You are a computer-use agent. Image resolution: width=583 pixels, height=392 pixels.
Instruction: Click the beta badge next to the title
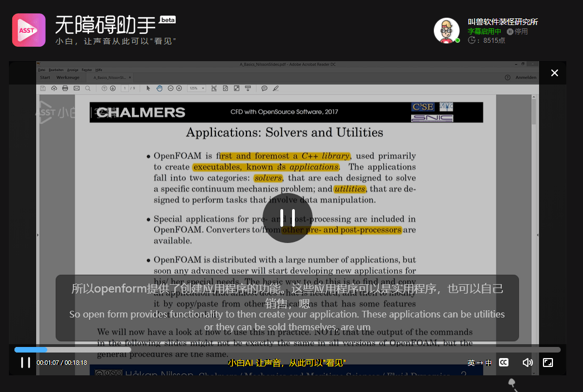tap(167, 19)
